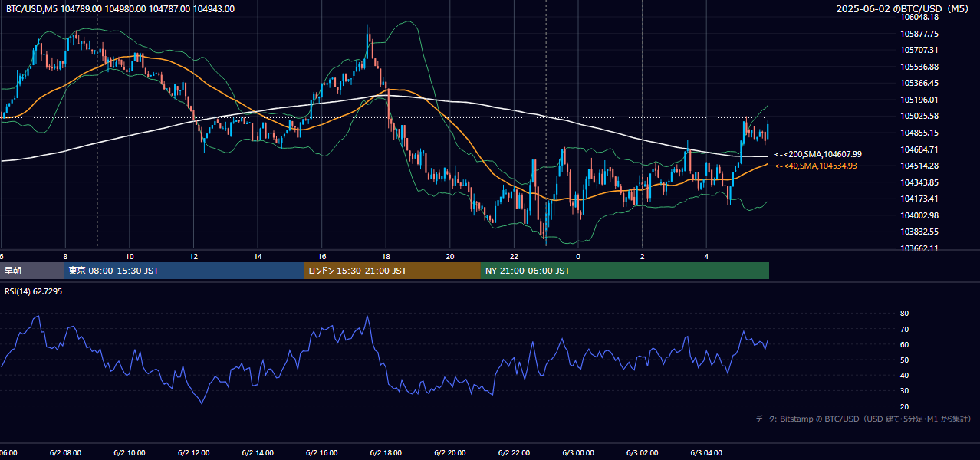Click the Bitstamp data source note
The image size is (980, 460).
(x=863, y=419)
